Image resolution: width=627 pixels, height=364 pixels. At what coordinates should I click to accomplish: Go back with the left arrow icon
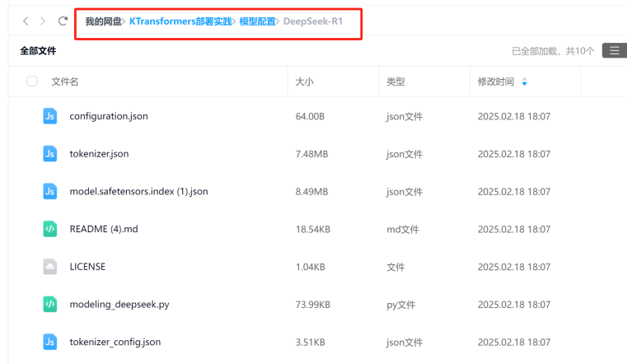click(26, 21)
